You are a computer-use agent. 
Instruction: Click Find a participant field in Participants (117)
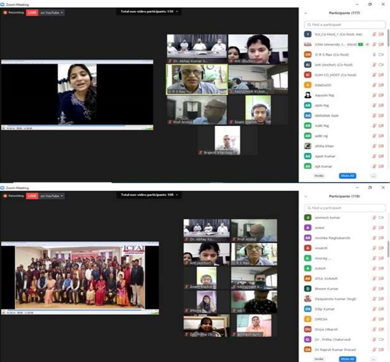(x=345, y=25)
